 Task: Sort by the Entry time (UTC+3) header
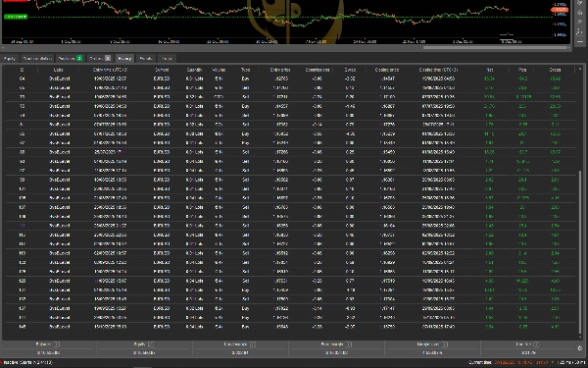pyautogui.click(x=110, y=70)
